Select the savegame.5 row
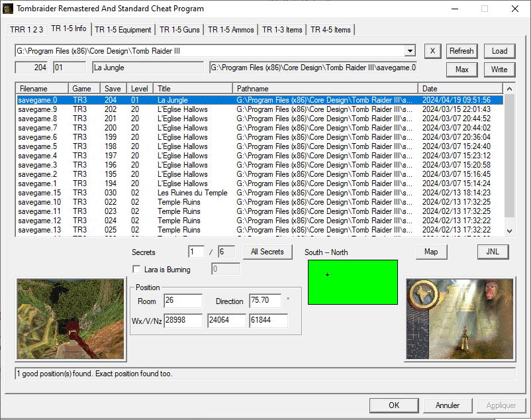Screen dimensions: 531x420 [x=260, y=146]
